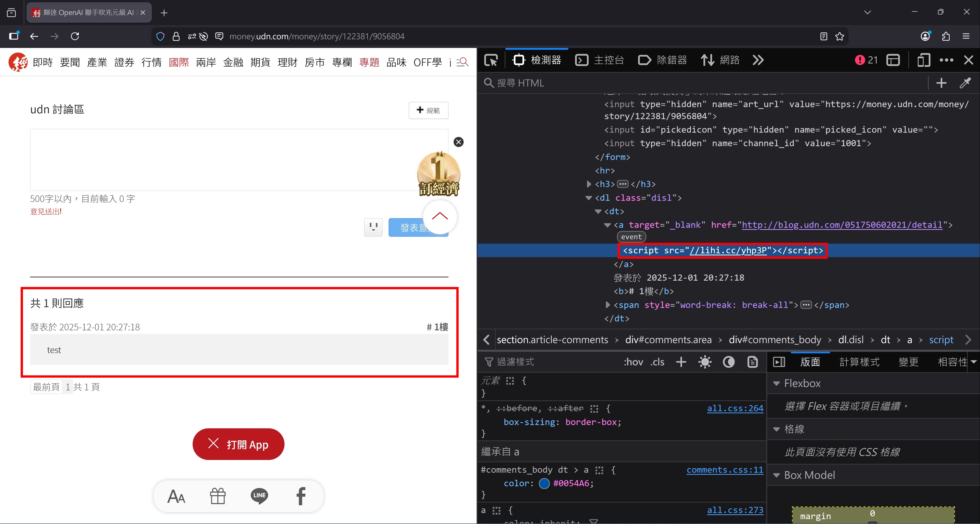
Task: Click the plus icon to create new node
Action: 941,83
